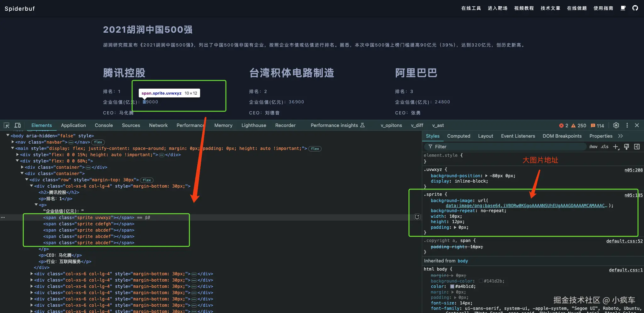Open the Application tab
Screen dimensions: 644x313
point(73,125)
